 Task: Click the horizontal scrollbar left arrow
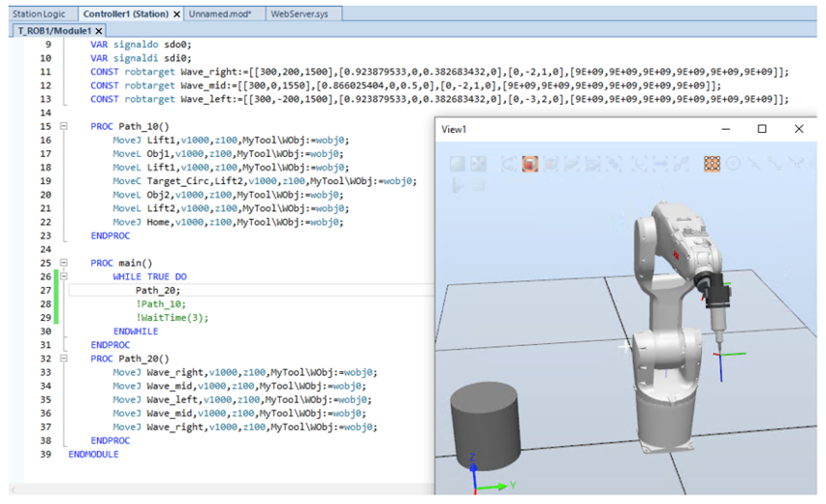click(13, 489)
